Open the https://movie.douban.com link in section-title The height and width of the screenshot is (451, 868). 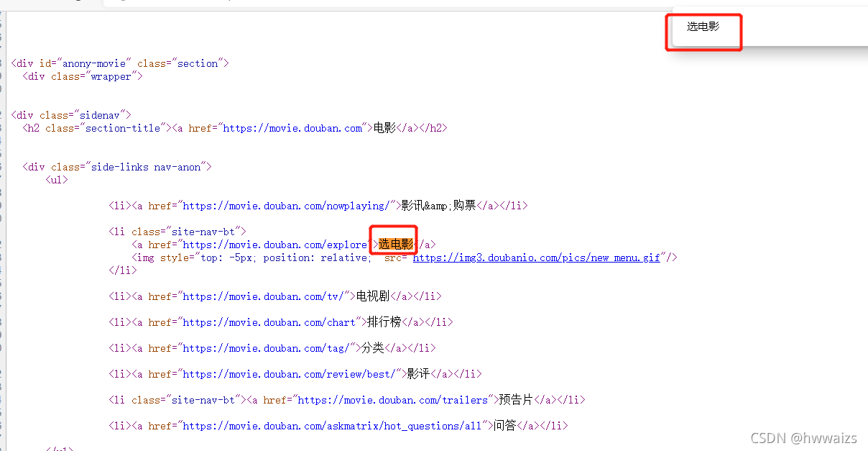pyautogui.click(x=292, y=128)
